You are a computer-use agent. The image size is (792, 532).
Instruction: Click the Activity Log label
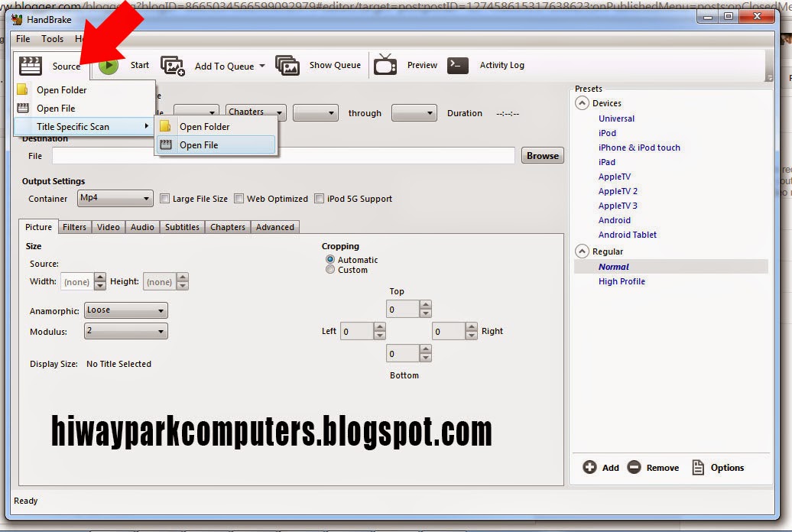click(501, 65)
